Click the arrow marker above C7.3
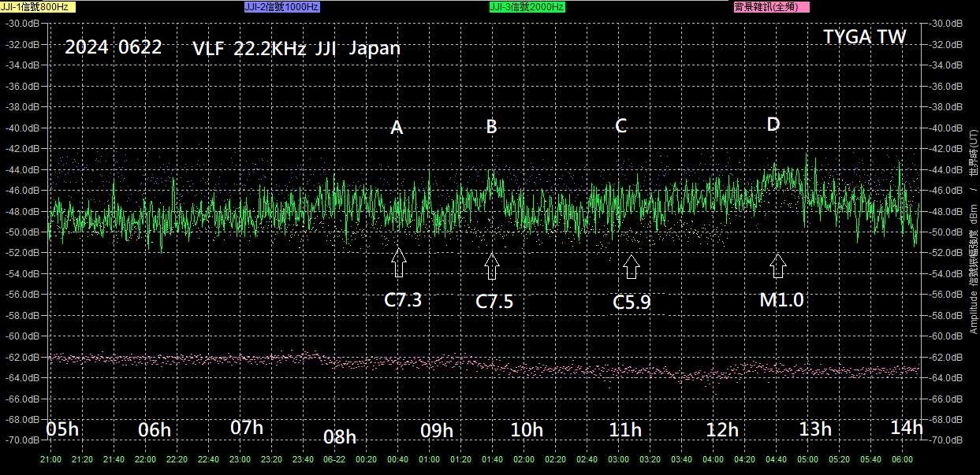 (x=398, y=262)
